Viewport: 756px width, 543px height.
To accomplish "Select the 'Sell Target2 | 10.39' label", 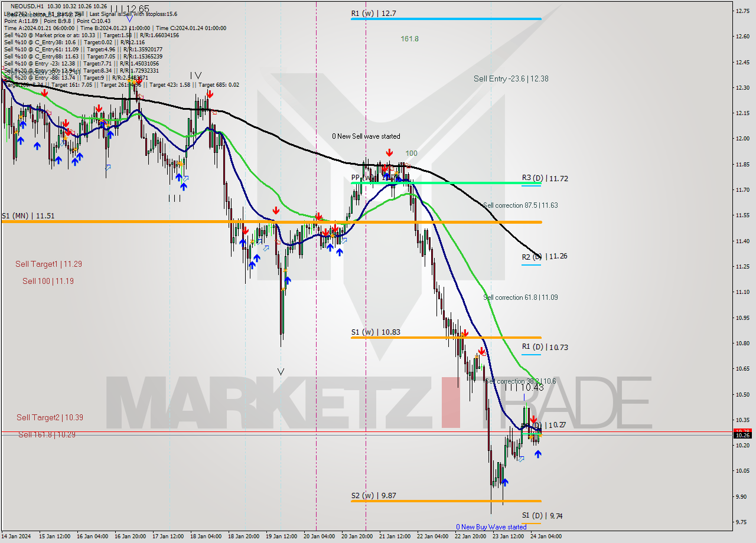I will (x=50, y=418).
